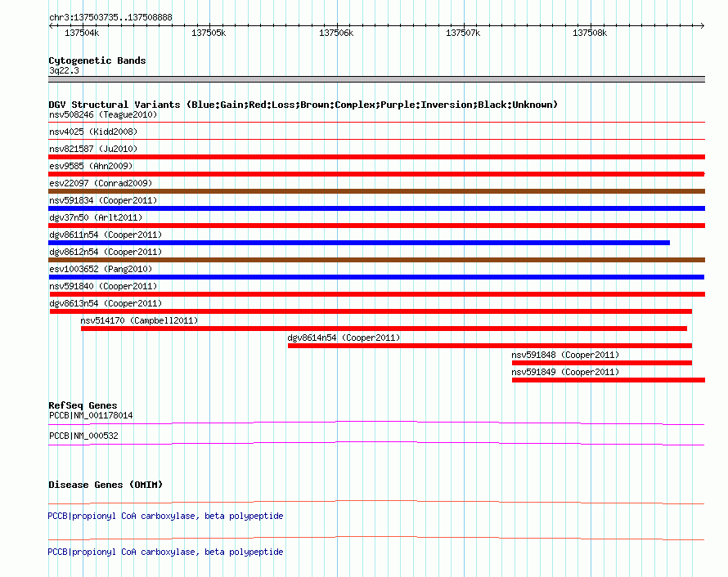Click the red loss bar of nsv514170
Viewport: 728px width, 577px height.
click(384, 329)
